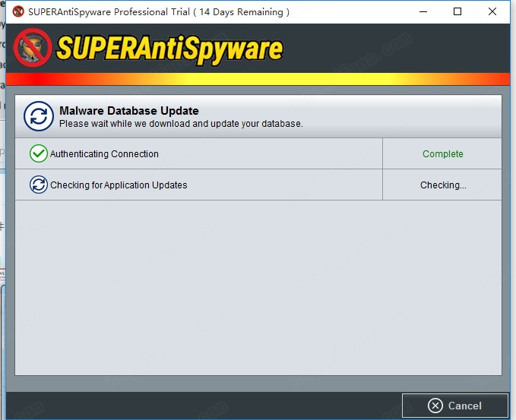Maximize the SUPERAntiSpyware window
Viewport: 516px width, 420px height.
(457, 12)
